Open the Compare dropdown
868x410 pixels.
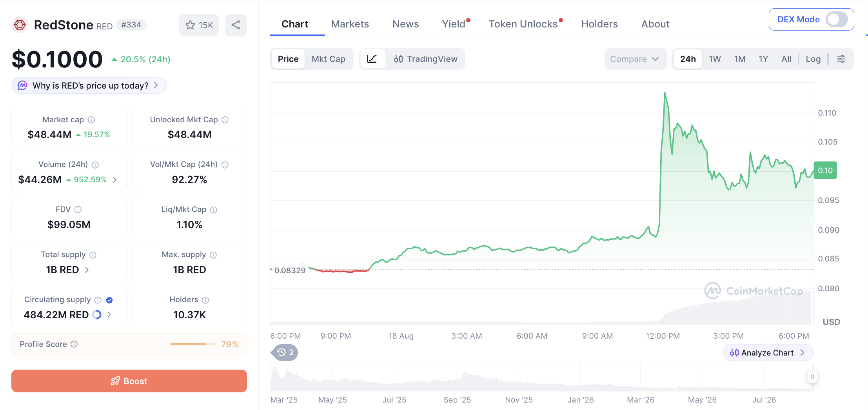click(635, 59)
